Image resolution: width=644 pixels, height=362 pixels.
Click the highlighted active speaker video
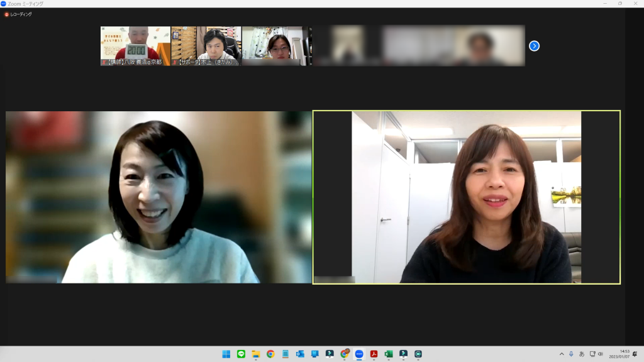[466, 197]
